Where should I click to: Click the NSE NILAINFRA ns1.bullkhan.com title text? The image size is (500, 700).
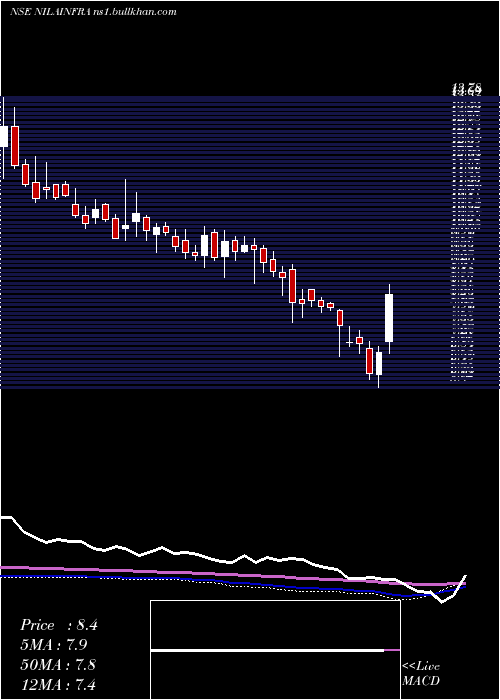click(93, 12)
